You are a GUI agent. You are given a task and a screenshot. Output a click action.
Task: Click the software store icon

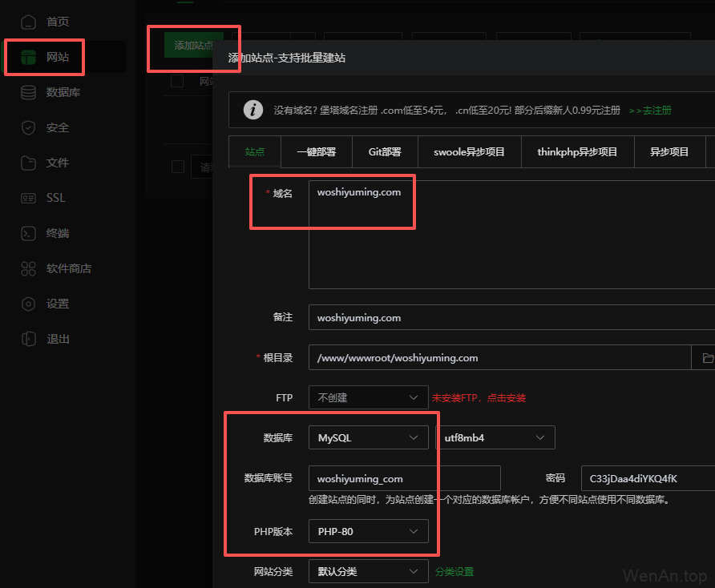[x=29, y=268]
